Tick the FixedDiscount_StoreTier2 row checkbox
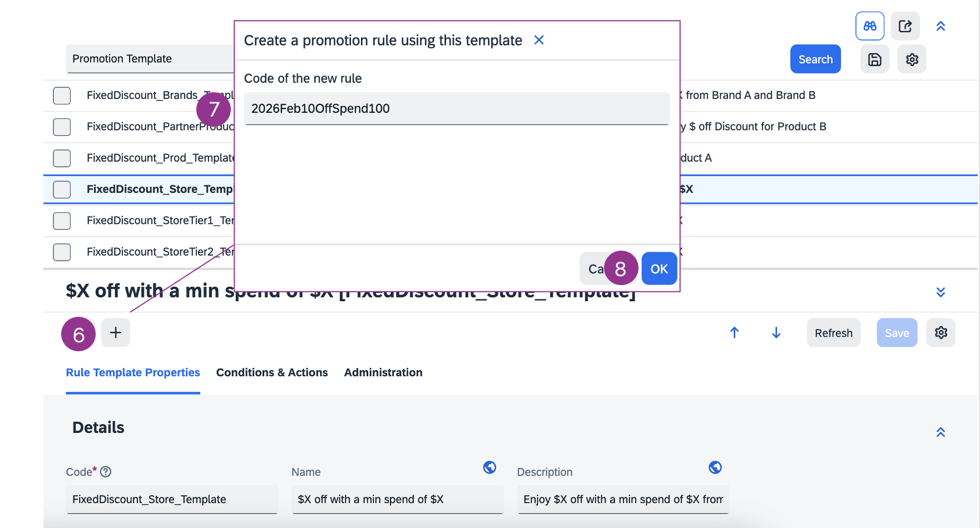This screenshot has width=980, height=528. pyautogui.click(x=62, y=252)
